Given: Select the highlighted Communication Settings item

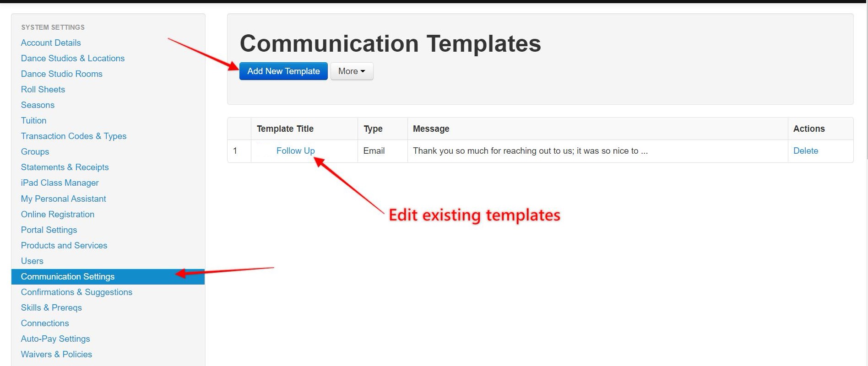Looking at the screenshot, I should pos(108,276).
